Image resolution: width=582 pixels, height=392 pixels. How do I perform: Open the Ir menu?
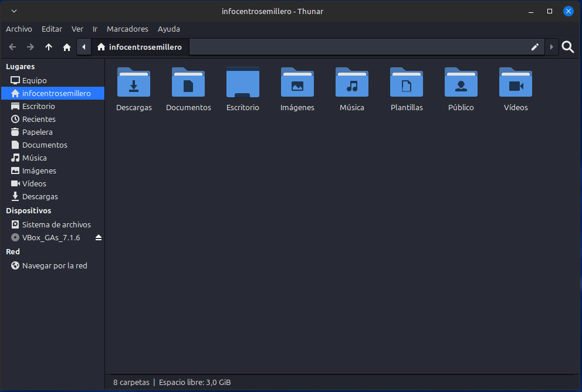(95, 29)
